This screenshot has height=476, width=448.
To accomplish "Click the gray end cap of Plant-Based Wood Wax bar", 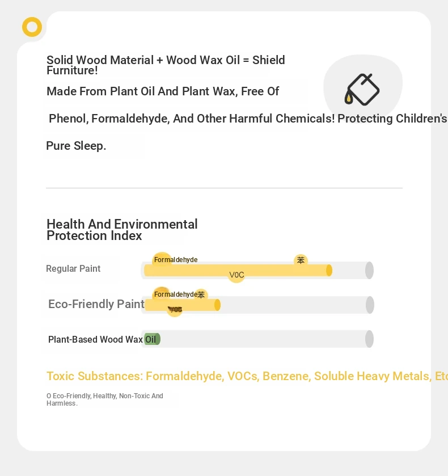I will tap(369, 339).
